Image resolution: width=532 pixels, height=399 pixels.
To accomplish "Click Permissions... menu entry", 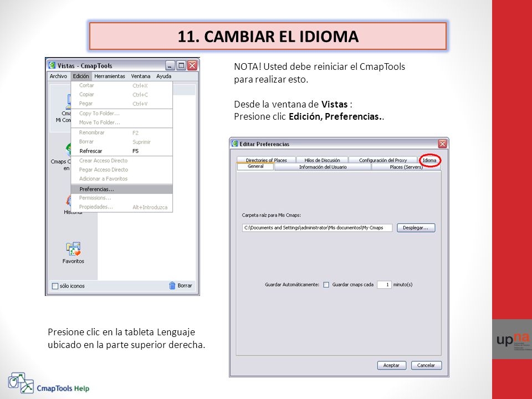I will pyautogui.click(x=122, y=198).
